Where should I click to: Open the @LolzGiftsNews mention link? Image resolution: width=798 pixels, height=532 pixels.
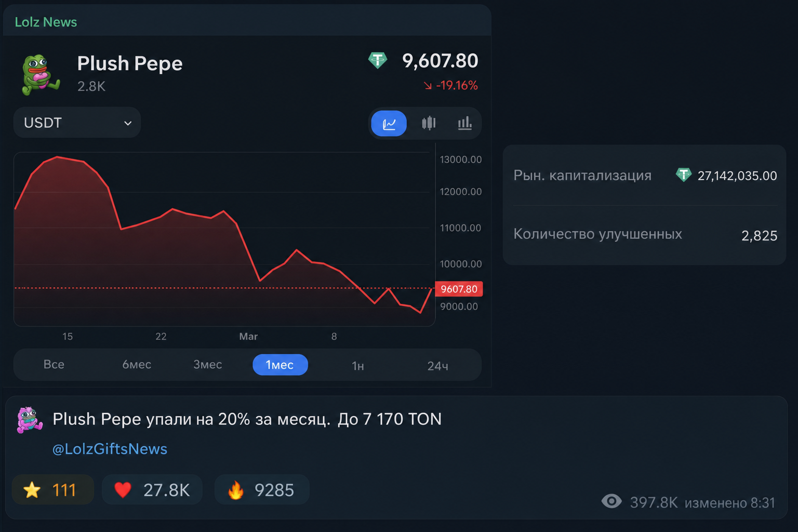tap(110, 449)
